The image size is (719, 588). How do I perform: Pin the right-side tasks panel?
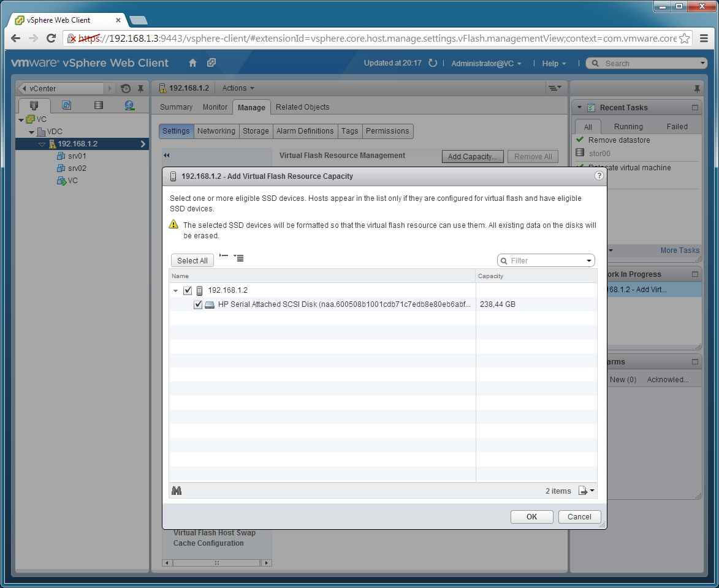(696, 88)
